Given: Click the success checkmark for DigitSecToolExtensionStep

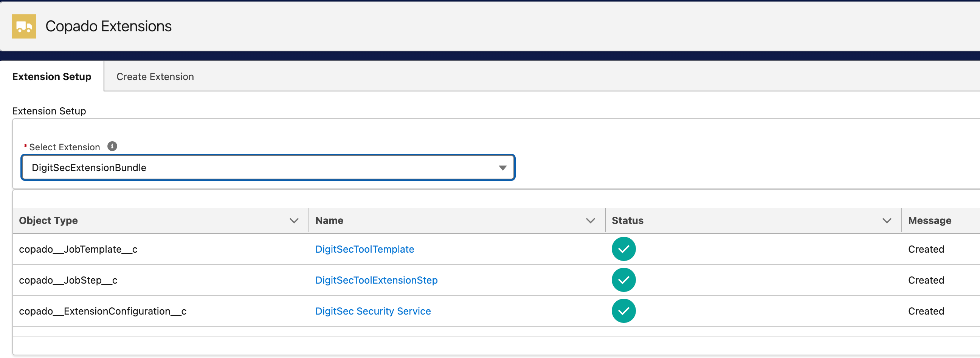Looking at the screenshot, I should (623, 280).
